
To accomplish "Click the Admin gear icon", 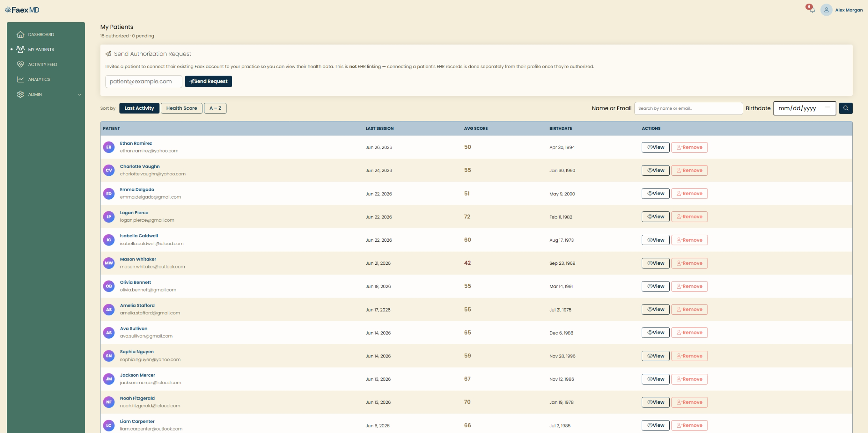I will 20,94.
